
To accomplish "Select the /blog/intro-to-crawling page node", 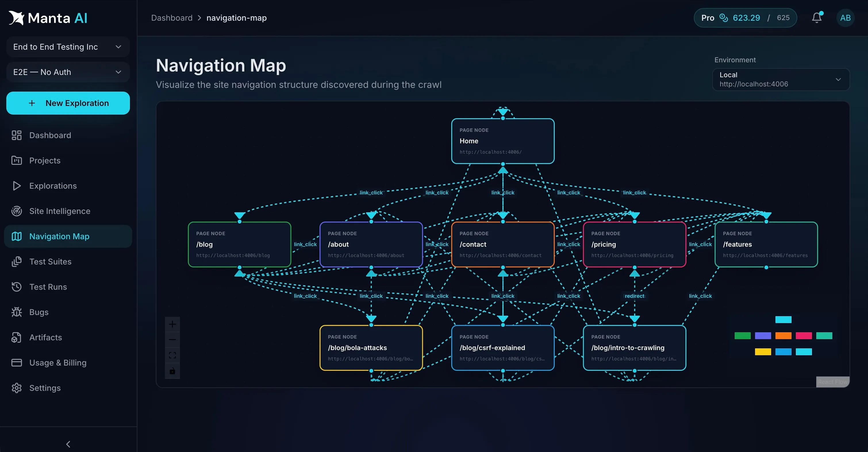I will coord(635,348).
